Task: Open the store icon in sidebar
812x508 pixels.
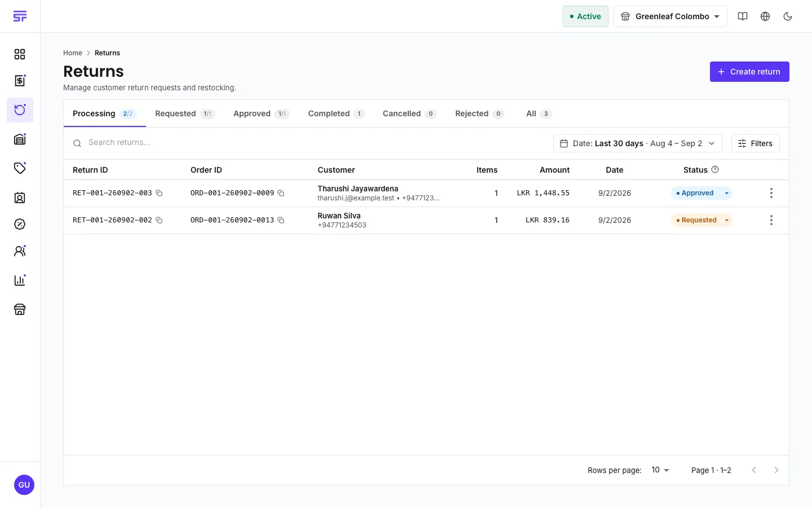Action: click(20, 309)
